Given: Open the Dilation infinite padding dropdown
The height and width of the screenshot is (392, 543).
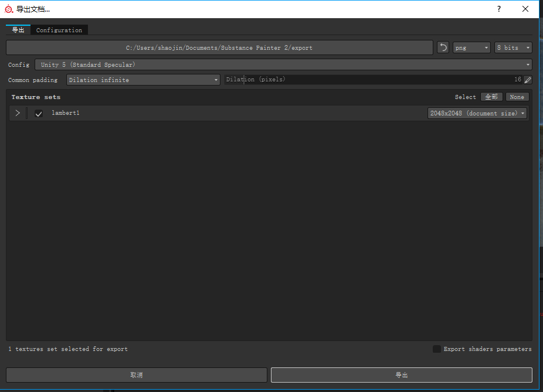Looking at the screenshot, I should (143, 80).
